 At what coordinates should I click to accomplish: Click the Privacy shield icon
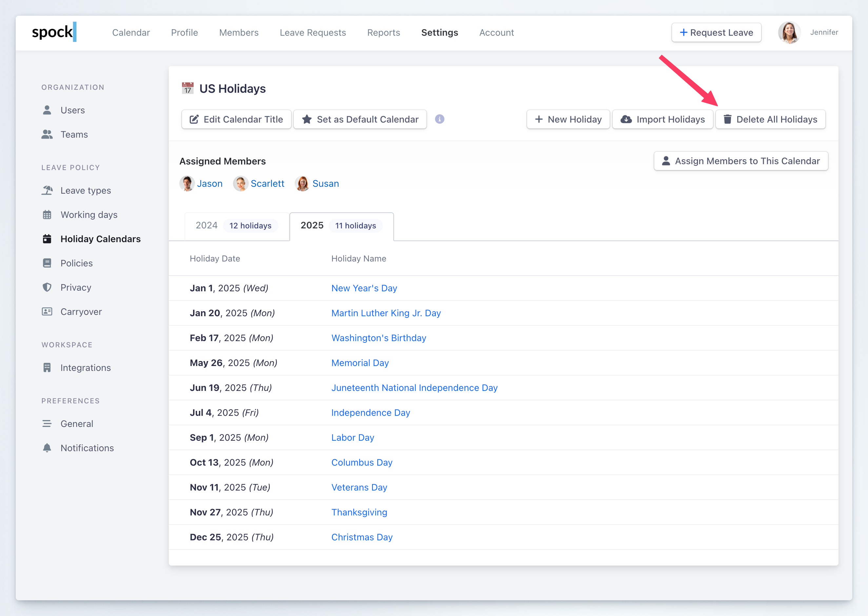[x=47, y=287]
